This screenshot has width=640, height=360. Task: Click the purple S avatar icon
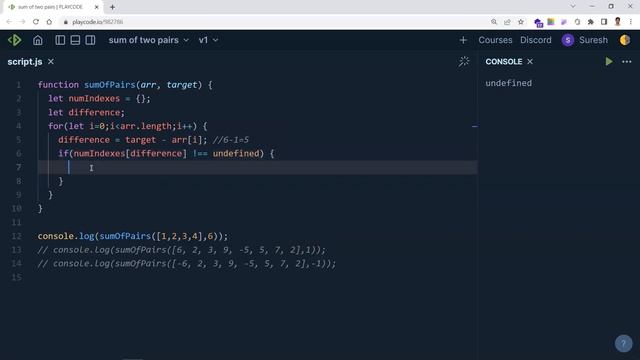(567, 40)
